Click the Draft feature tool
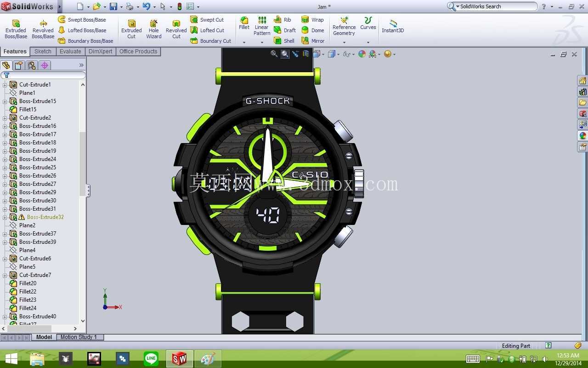Image resolution: width=588 pixels, height=368 pixels. (x=285, y=30)
